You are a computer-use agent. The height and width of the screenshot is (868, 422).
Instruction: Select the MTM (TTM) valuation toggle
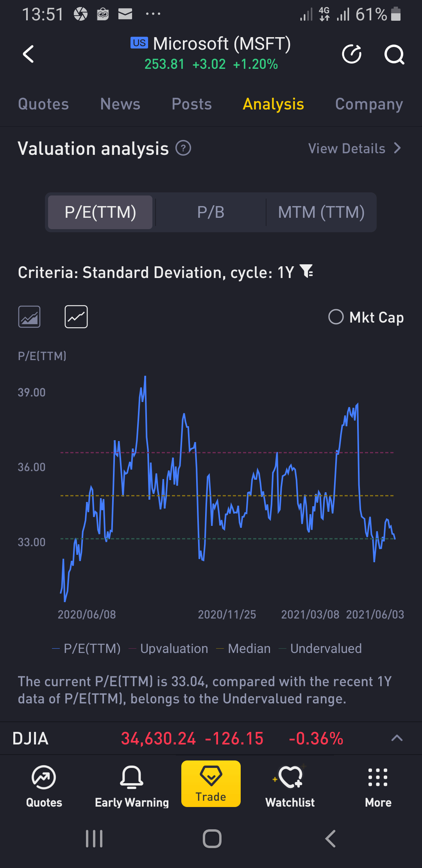(x=321, y=212)
